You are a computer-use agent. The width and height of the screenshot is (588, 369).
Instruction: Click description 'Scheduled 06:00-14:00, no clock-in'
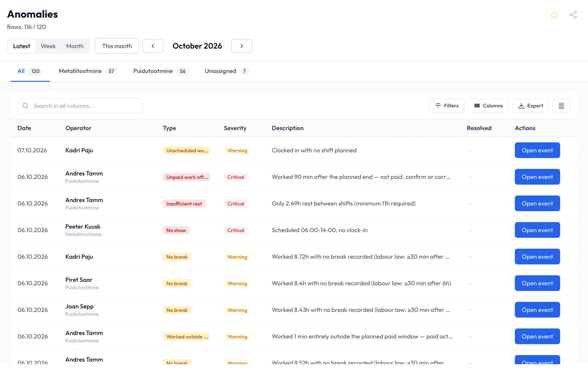coord(320,230)
